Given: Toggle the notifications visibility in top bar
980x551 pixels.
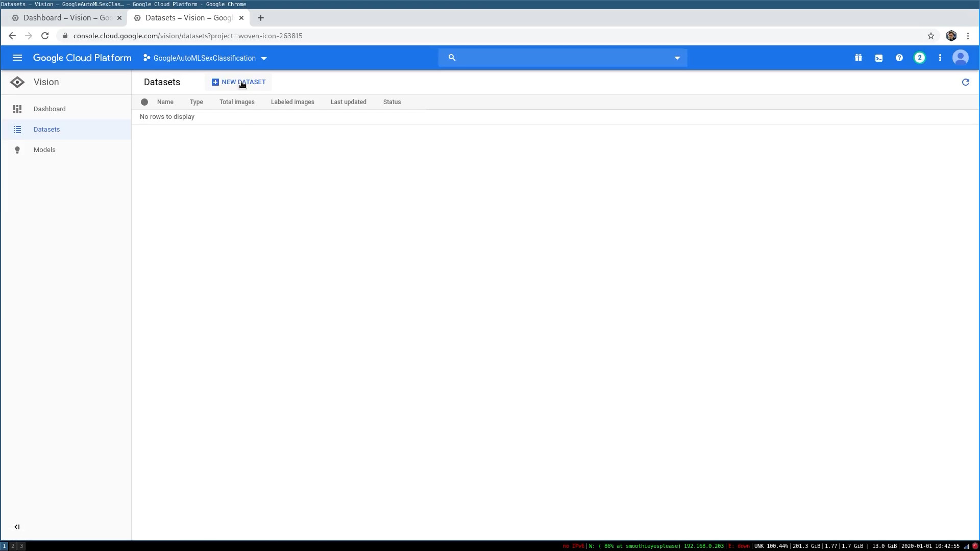Looking at the screenshot, I should [x=920, y=57].
